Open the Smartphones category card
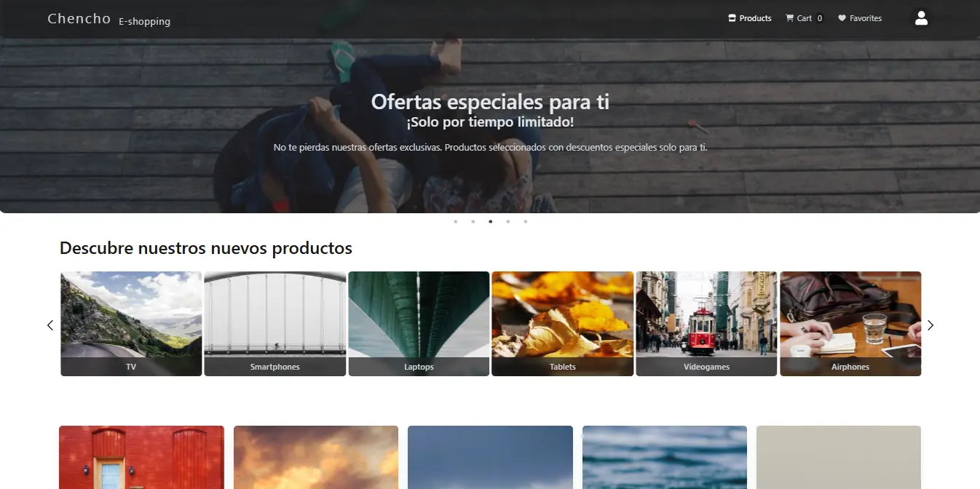980x489 pixels. pos(275,324)
